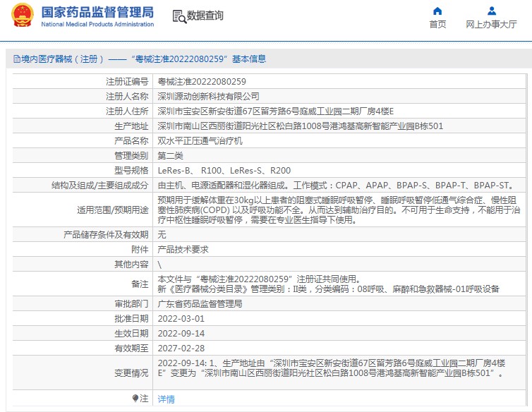
Task: Click the approval date 2022-03-01 cell
Action: pos(339,319)
